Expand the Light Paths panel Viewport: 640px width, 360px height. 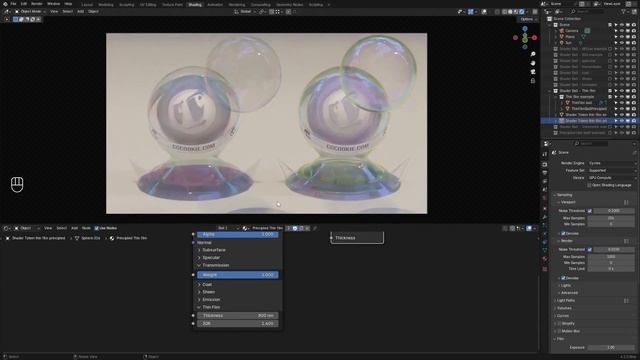[x=566, y=300]
